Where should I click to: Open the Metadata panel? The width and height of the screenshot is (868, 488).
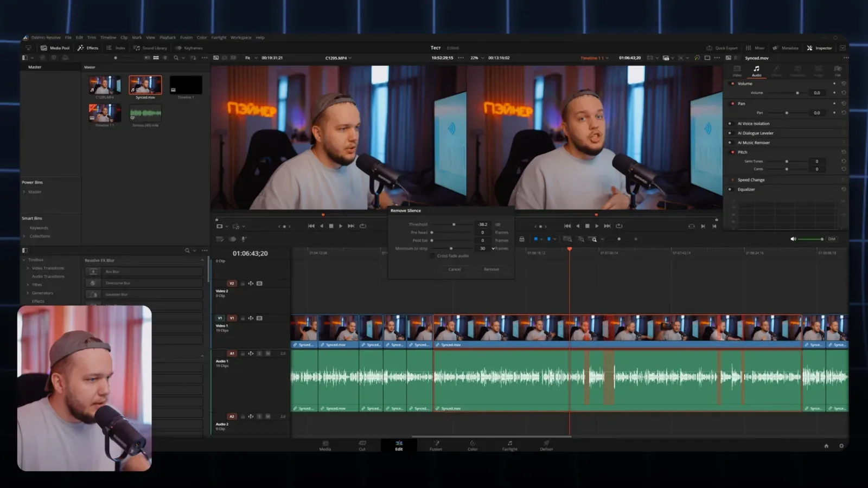coord(786,48)
